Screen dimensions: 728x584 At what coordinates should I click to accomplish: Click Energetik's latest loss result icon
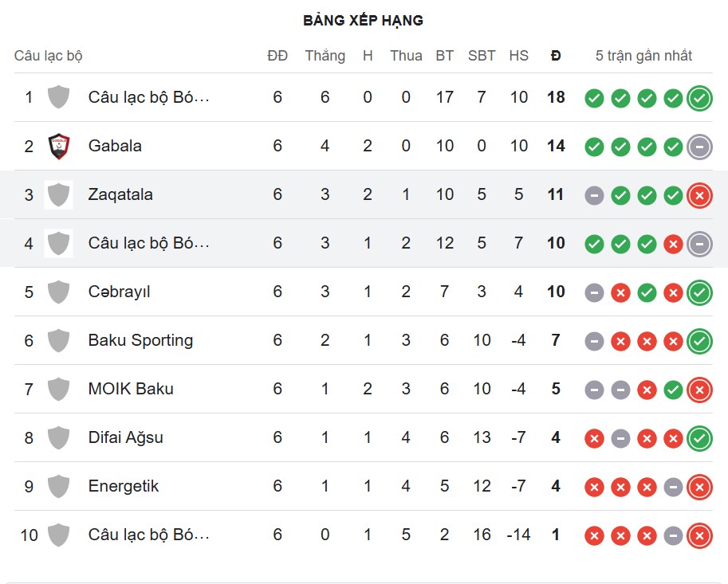tap(699, 487)
